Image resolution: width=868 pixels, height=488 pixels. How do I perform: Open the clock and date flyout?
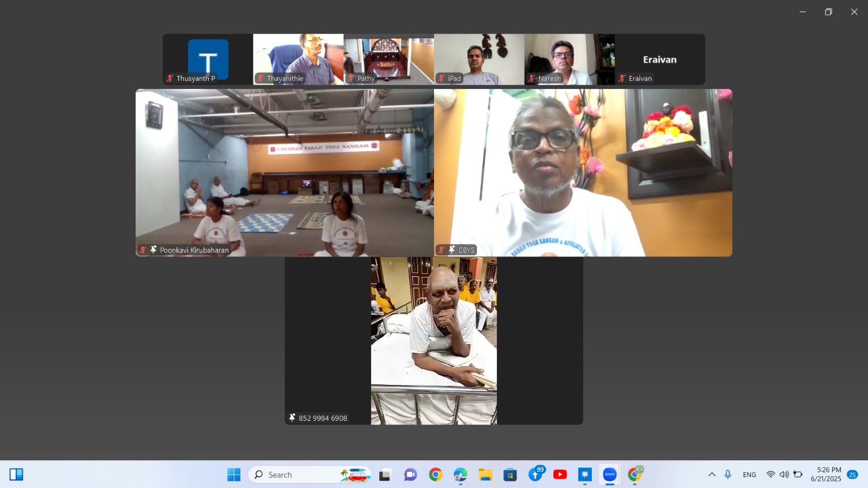[x=826, y=474]
